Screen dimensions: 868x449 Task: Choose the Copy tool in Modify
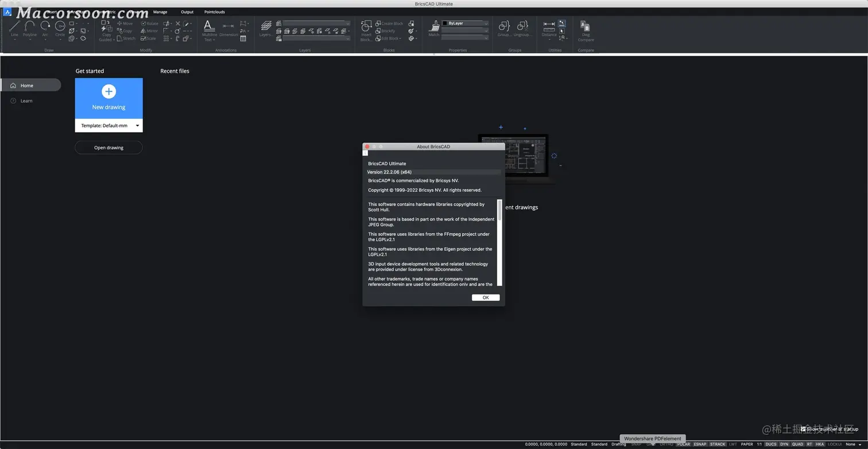[125, 31]
